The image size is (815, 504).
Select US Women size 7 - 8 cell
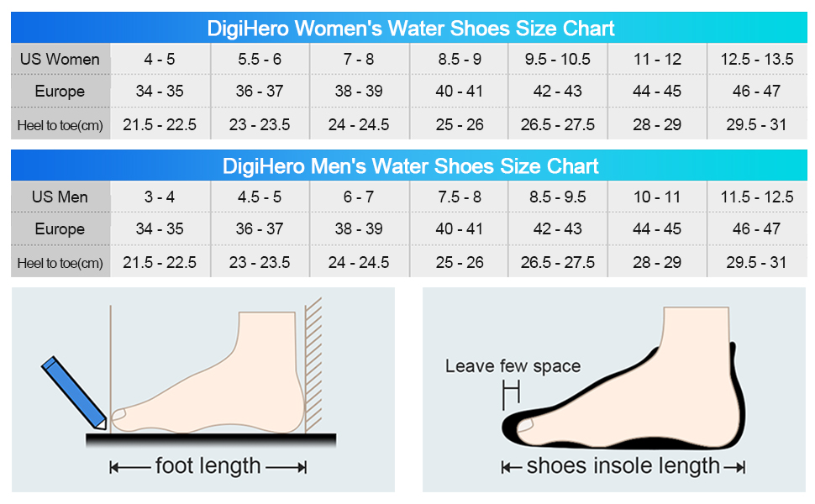359,60
